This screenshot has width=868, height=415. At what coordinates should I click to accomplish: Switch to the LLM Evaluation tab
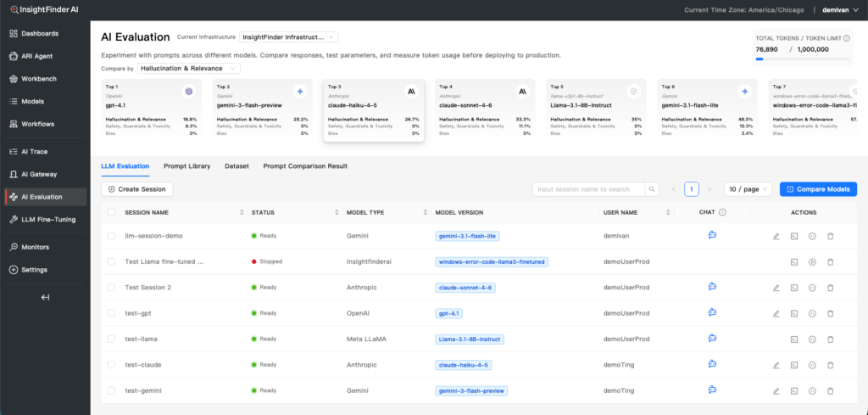[125, 166]
